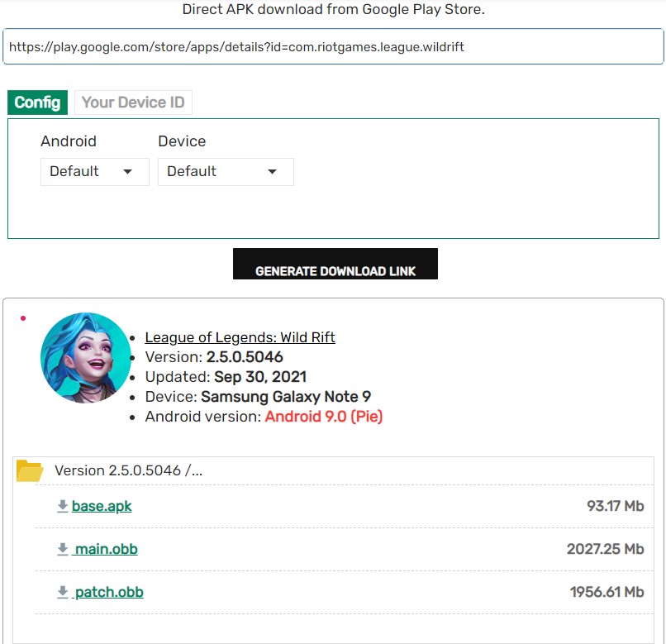Image resolution: width=666 pixels, height=644 pixels.
Task: Select the 'Samsung Galaxy Note 9' device text
Action: (286, 397)
